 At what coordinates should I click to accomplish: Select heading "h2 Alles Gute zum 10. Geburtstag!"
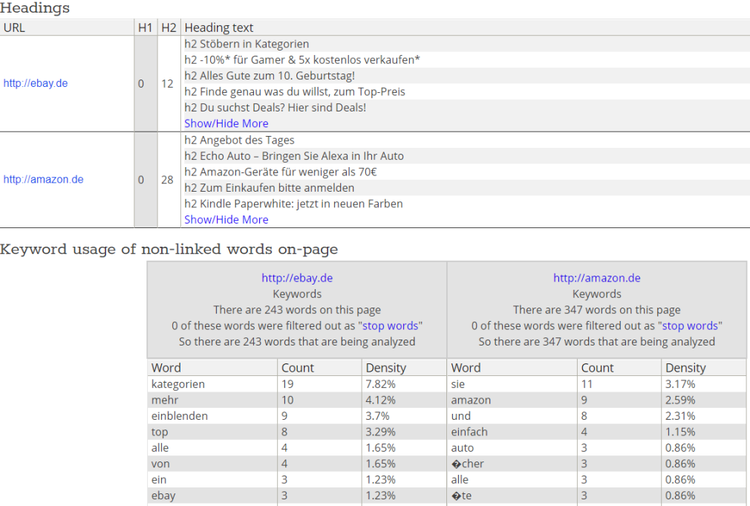click(x=270, y=76)
